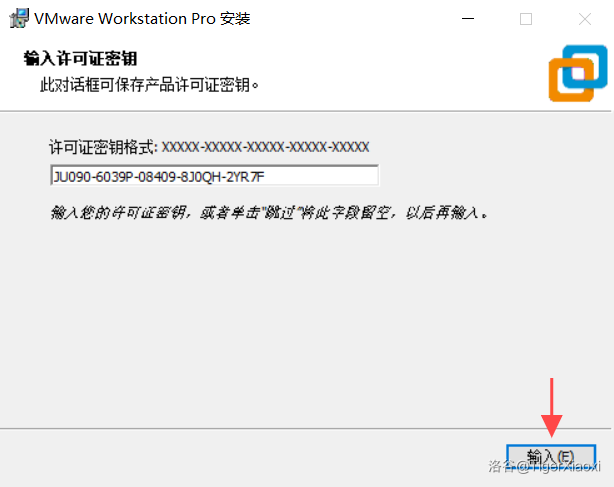Viewport: 614px width, 487px height.
Task: Click the 输入(E) button to submit key
Action: 551,457
